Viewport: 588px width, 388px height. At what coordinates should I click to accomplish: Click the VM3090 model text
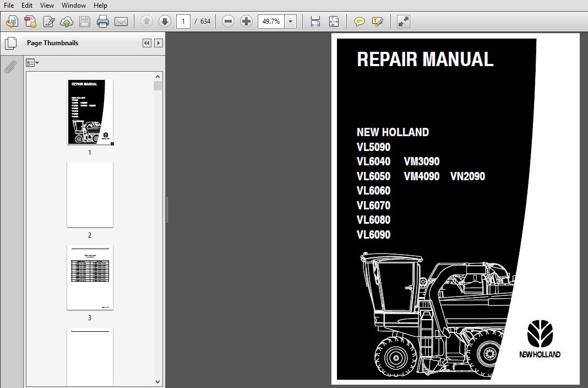click(x=422, y=161)
